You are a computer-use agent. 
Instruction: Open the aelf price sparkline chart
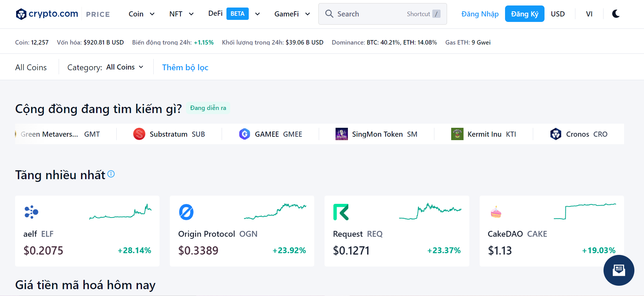click(x=120, y=212)
